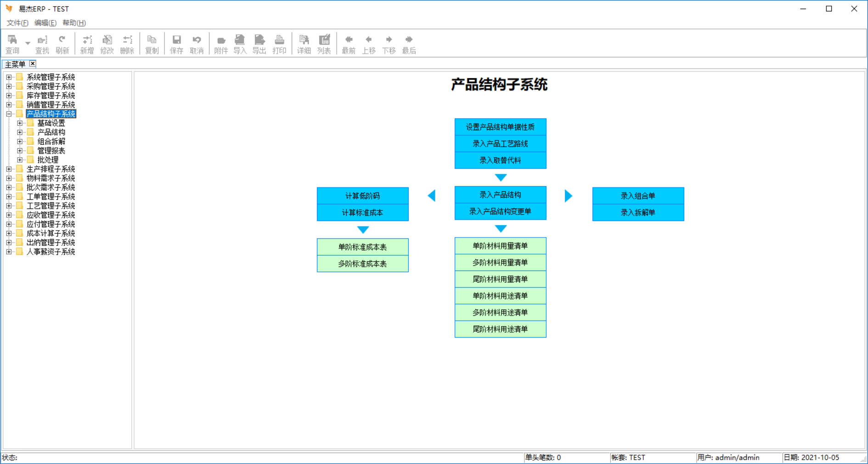This screenshot has height=464, width=868.
Task: Select 工单管理子系统 in the tree
Action: [x=51, y=197]
